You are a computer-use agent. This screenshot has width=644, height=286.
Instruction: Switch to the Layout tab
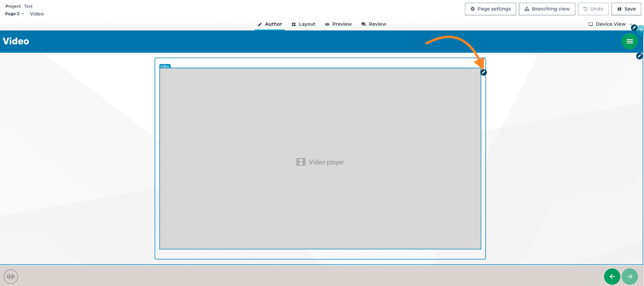(x=303, y=24)
